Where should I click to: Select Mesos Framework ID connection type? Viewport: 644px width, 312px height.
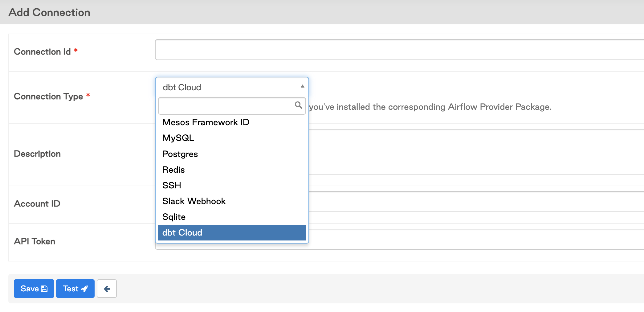206,122
